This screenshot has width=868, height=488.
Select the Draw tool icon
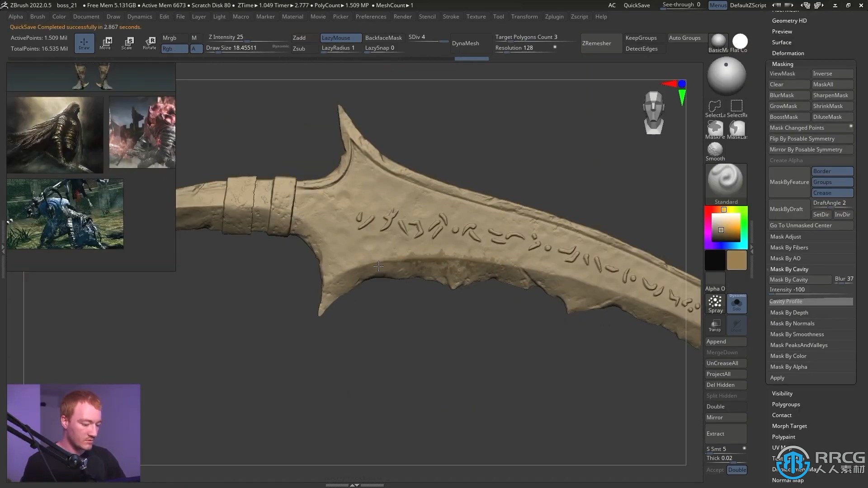point(84,43)
